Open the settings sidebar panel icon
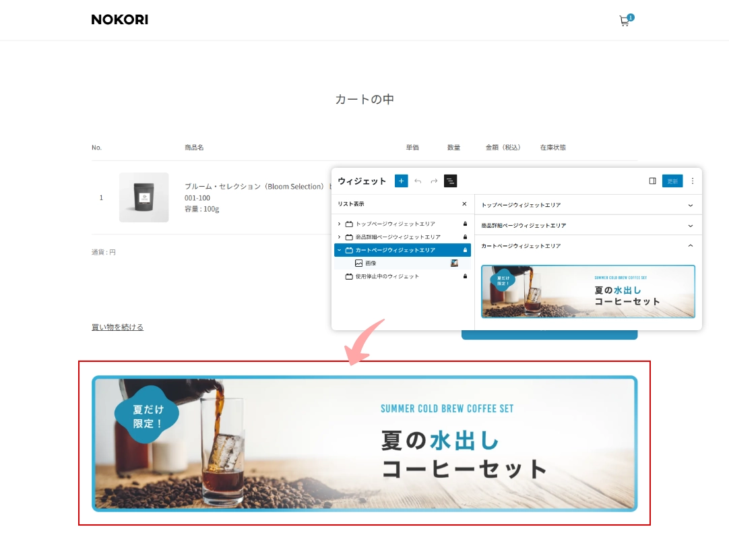Screen dimensions: 729x560 click(652, 181)
